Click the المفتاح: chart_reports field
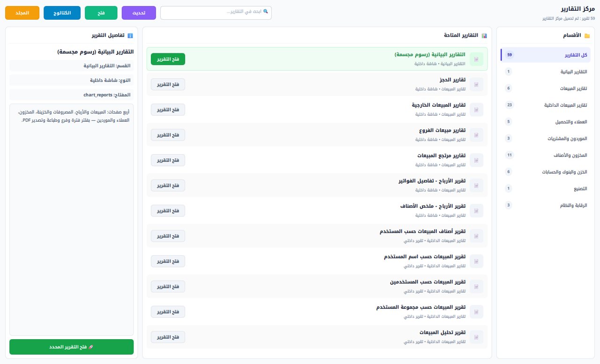Image resolution: width=600 pixels, height=364 pixels. 71,95
